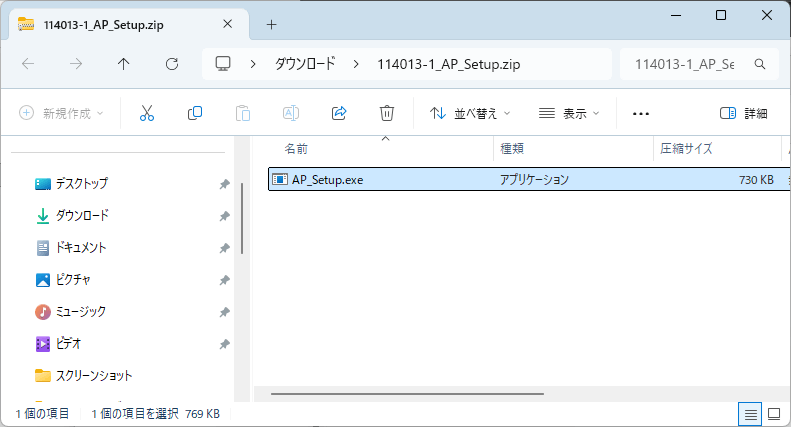Click the Share icon in toolbar
Viewport: 791px width, 427px height.
point(339,113)
